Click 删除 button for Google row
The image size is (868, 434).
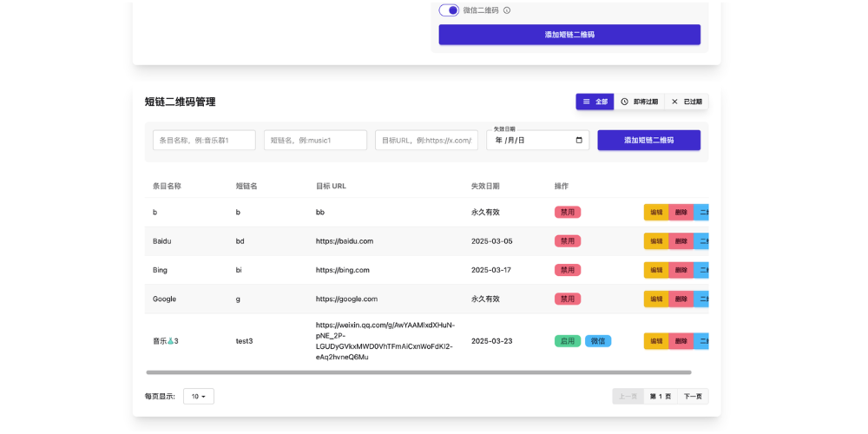[681, 299]
